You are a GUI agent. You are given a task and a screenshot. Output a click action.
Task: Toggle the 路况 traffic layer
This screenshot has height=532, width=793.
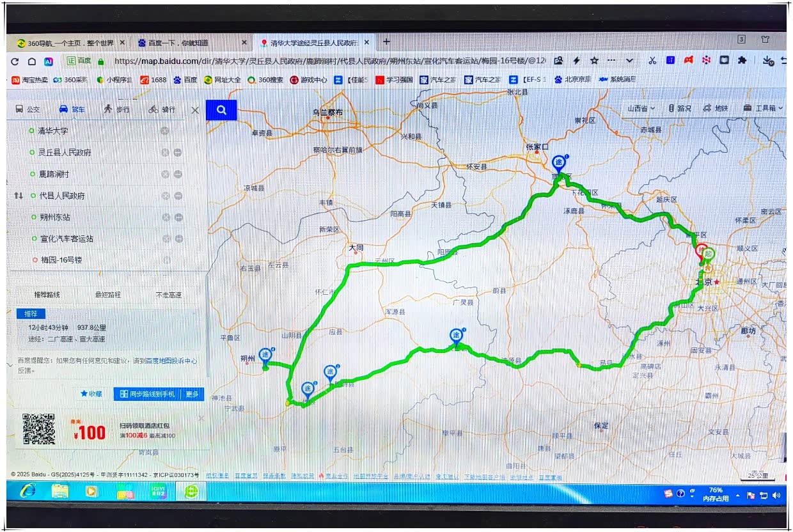tap(680, 108)
